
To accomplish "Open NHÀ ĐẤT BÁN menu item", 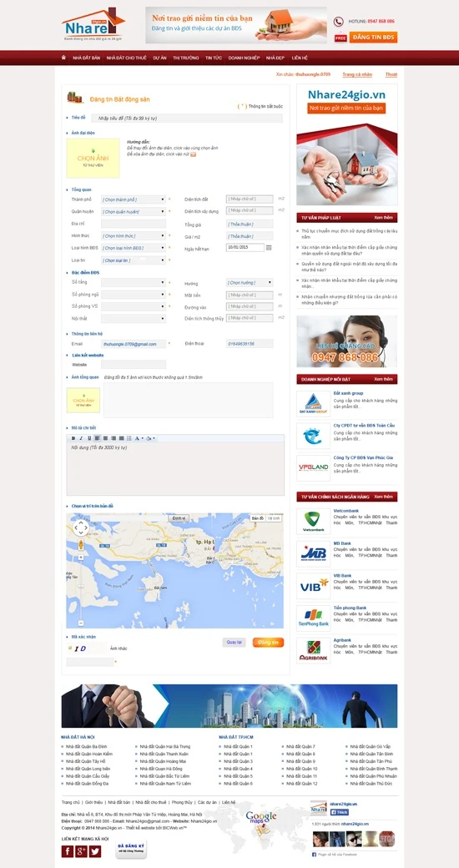I will click(x=86, y=58).
